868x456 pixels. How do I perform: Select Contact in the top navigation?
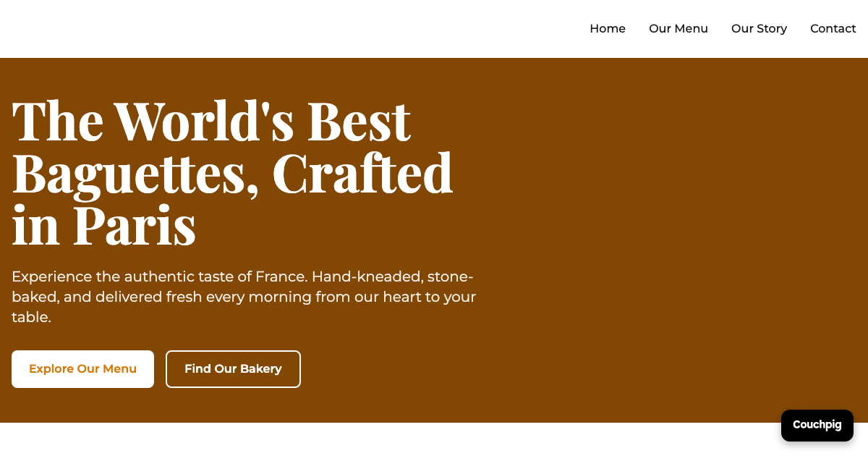pyautogui.click(x=833, y=29)
